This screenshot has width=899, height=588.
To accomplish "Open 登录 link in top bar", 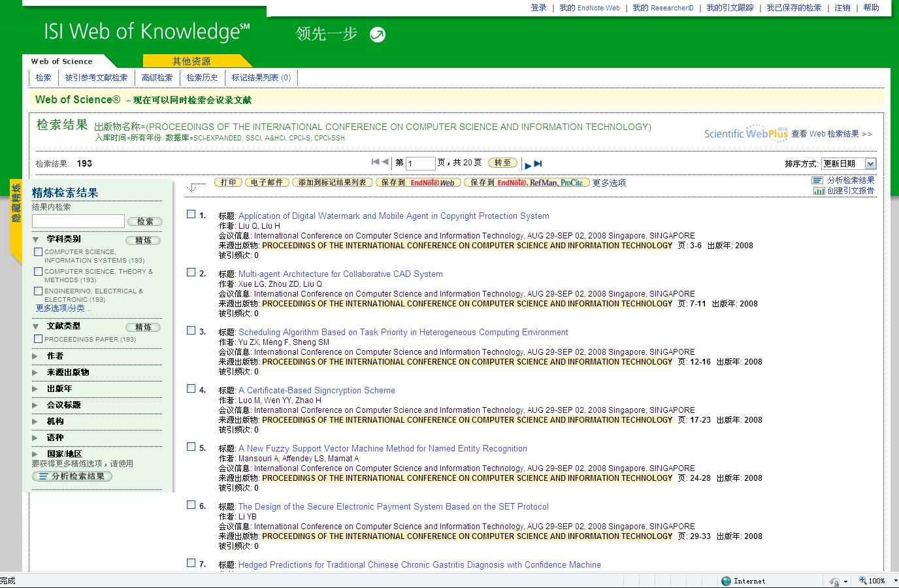I will click(538, 8).
